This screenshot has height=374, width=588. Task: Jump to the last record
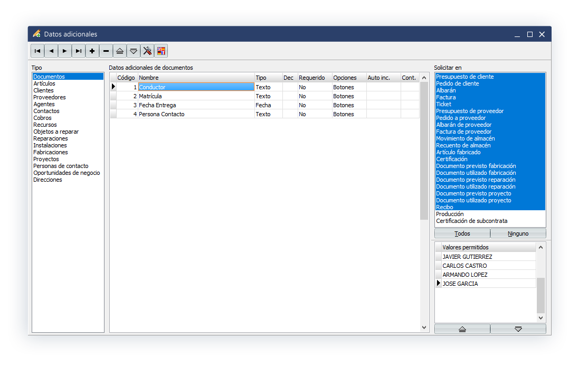coord(79,51)
